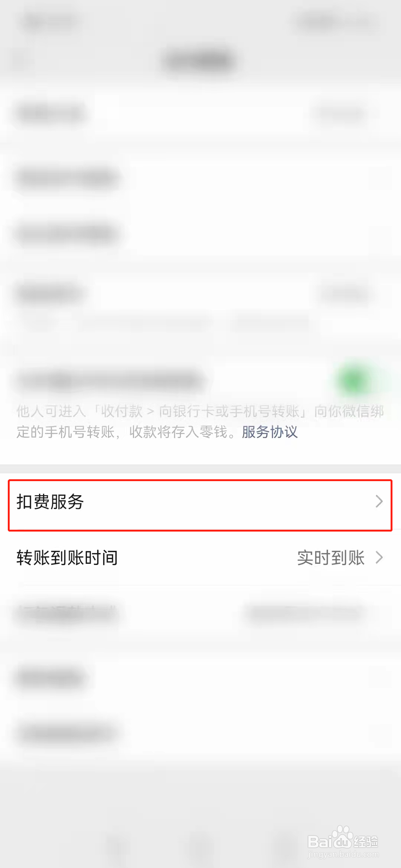The image size is (401, 868).
Task: Tap the Baidu 经验 paw logo watermark
Action: click(x=343, y=841)
